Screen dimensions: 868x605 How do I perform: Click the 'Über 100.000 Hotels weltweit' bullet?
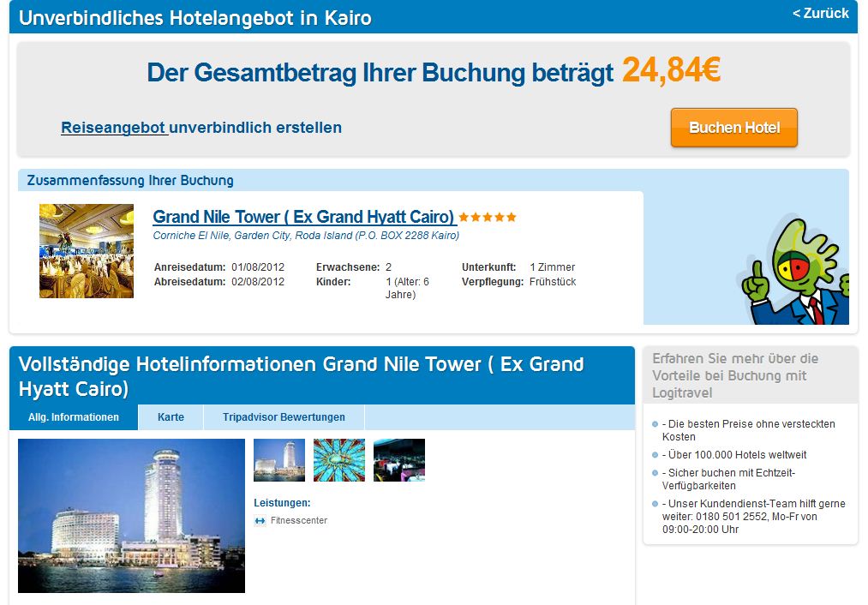tap(734, 455)
